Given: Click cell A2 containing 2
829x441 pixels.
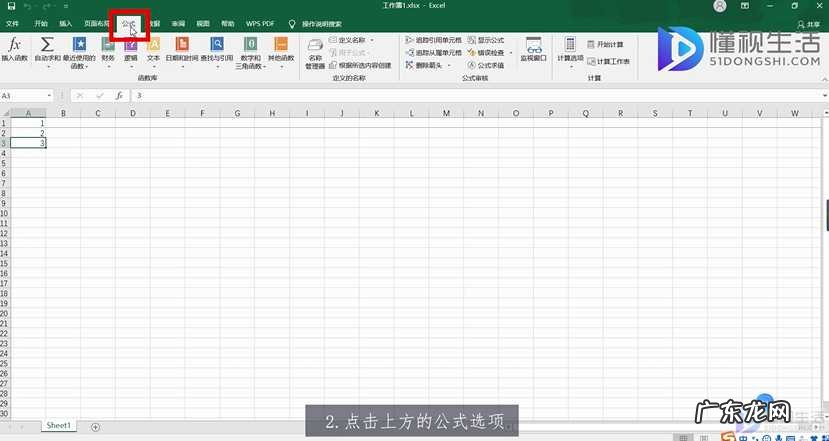Looking at the screenshot, I should (28, 133).
